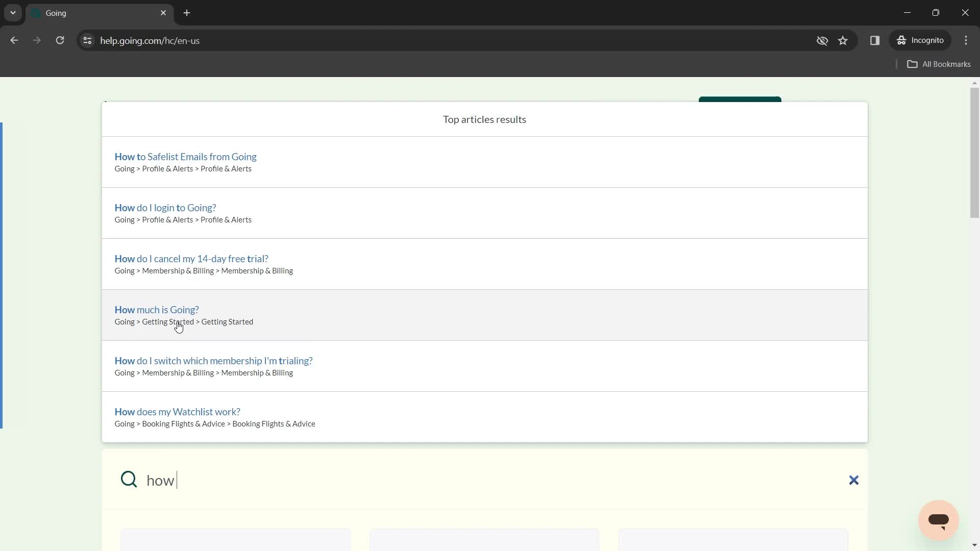Image resolution: width=980 pixels, height=551 pixels.
Task: Click the browser forward arrow
Action: coord(37,40)
